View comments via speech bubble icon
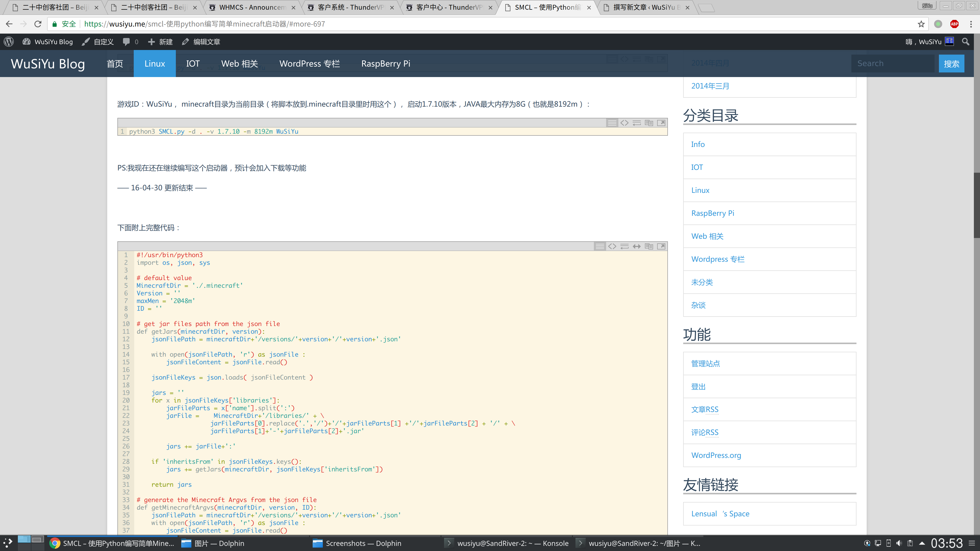 coord(130,42)
